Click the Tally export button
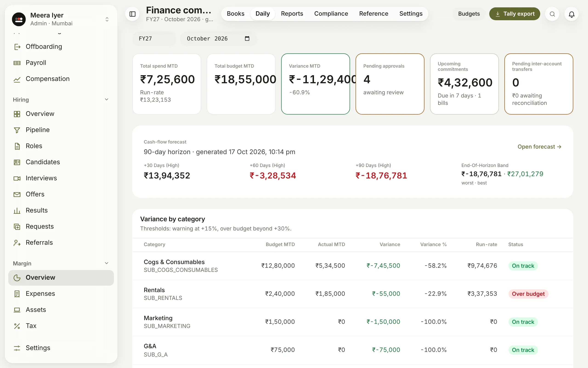Viewport: 588px width, 368px height. [515, 14]
